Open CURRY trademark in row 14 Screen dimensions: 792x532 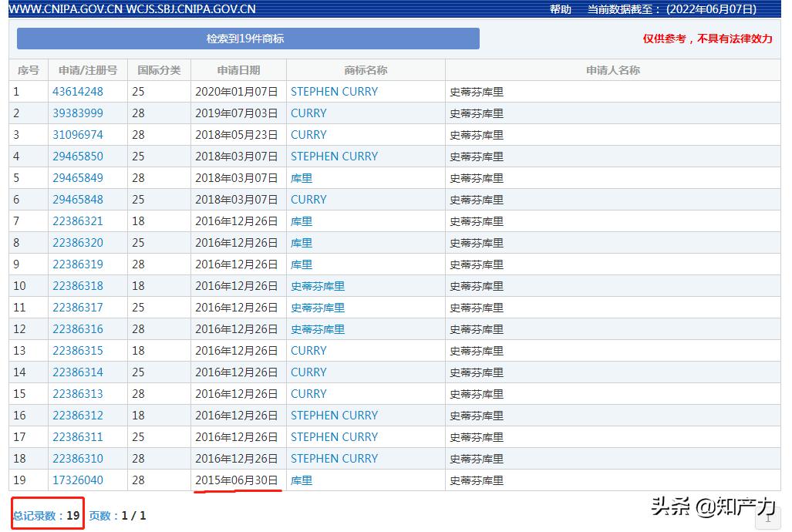click(308, 372)
